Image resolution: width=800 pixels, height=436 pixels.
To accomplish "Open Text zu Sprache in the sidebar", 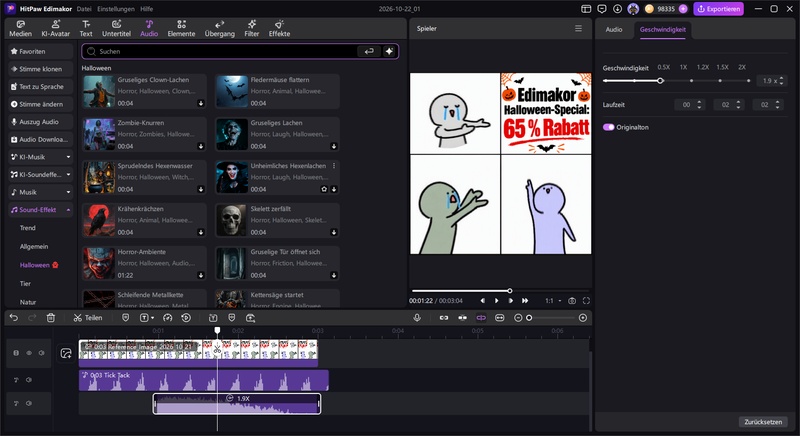I will click(x=41, y=87).
